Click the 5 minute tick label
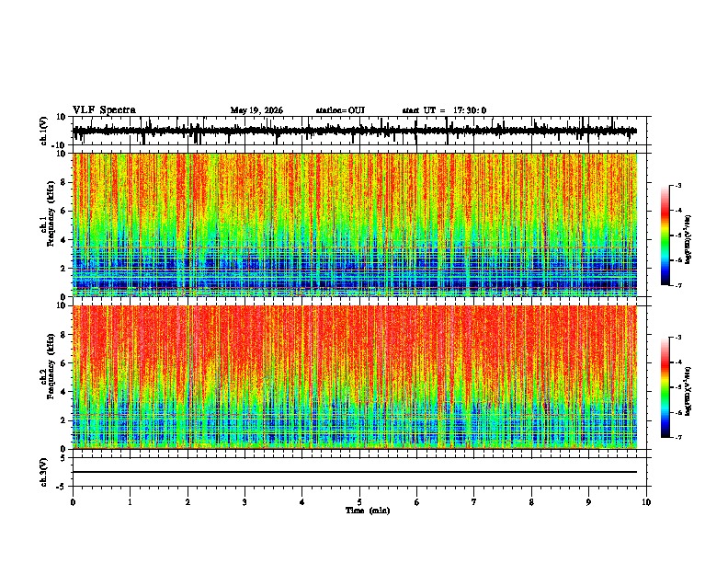Viewport: 728px width, 563px height. click(x=359, y=502)
